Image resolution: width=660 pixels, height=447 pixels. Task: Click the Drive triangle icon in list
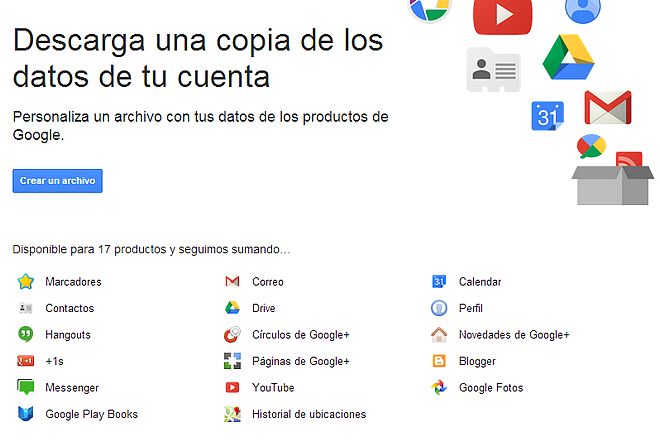tap(232, 308)
